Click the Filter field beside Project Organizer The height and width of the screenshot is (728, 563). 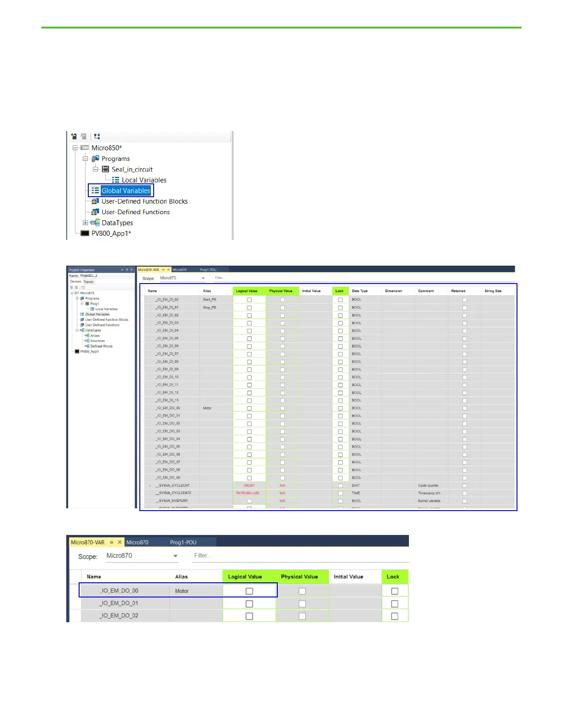pyautogui.click(x=363, y=278)
